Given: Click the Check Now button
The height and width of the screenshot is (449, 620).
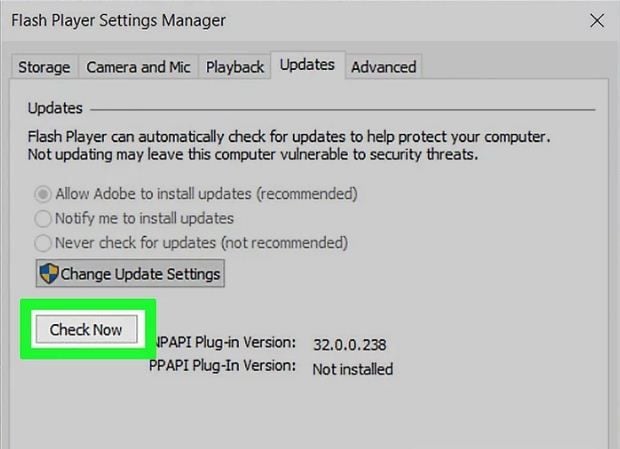Looking at the screenshot, I should click(x=87, y=329).
